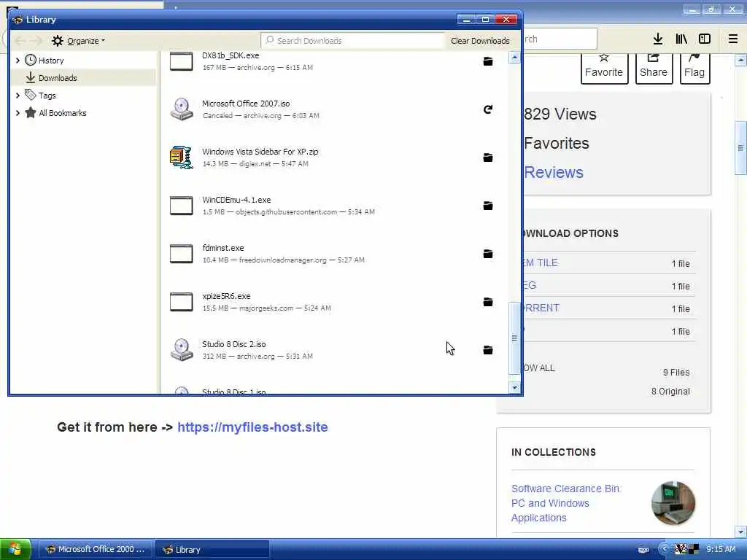Select History in the Library sidebar
747x560 pixels.
pos(50,61)
